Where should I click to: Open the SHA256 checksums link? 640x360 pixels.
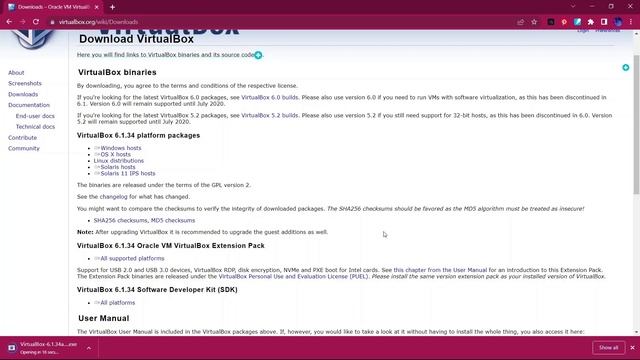pos(120,220)
